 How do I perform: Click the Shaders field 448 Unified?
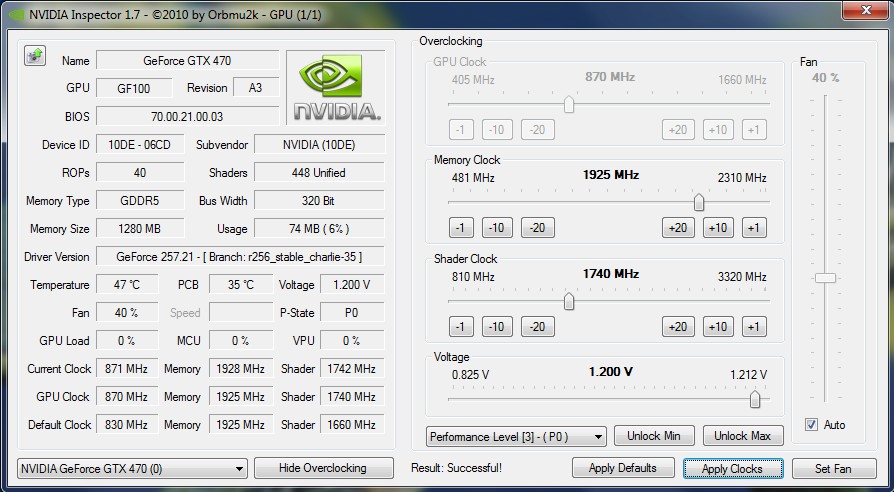319,173
